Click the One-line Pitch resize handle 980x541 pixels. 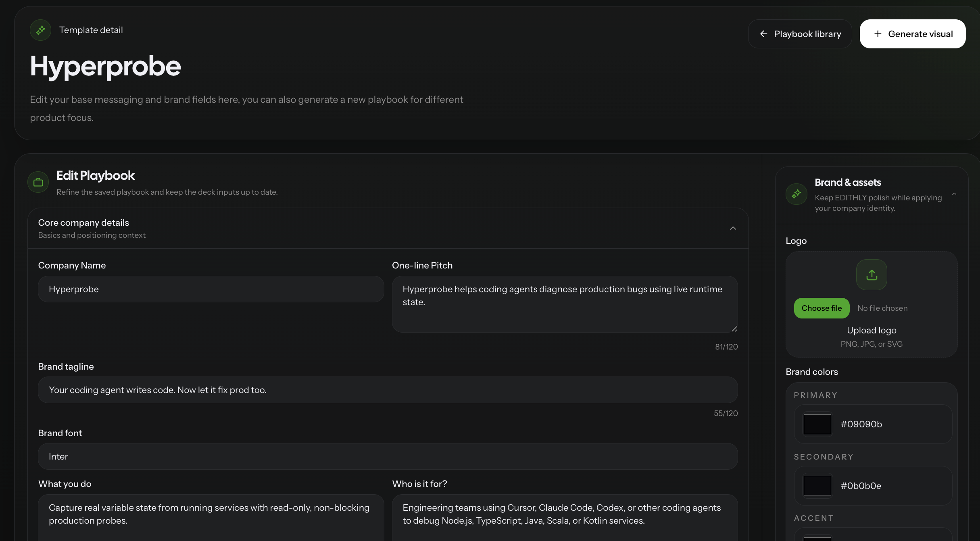[x=734, y=329]
